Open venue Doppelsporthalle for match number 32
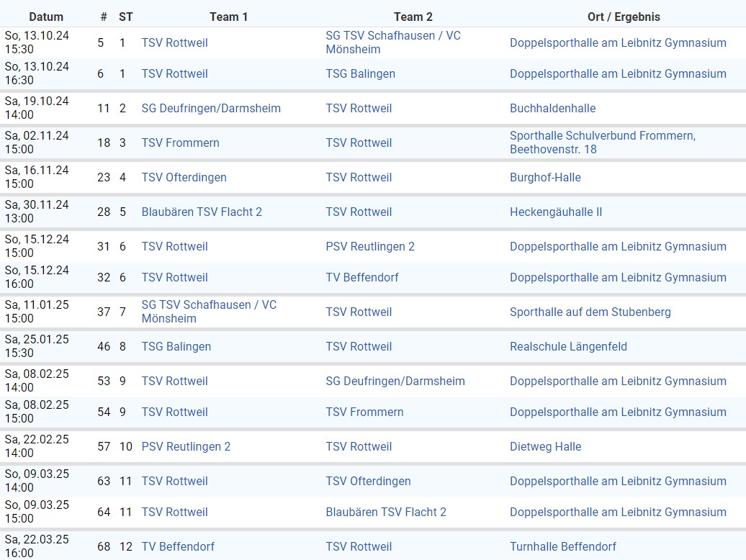 coord(618,278)
